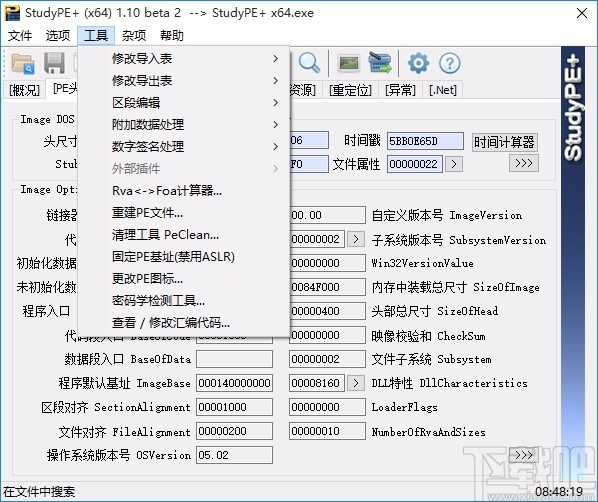
Task: Switch to the [重定位] tab
Action: tap(350, 90)
